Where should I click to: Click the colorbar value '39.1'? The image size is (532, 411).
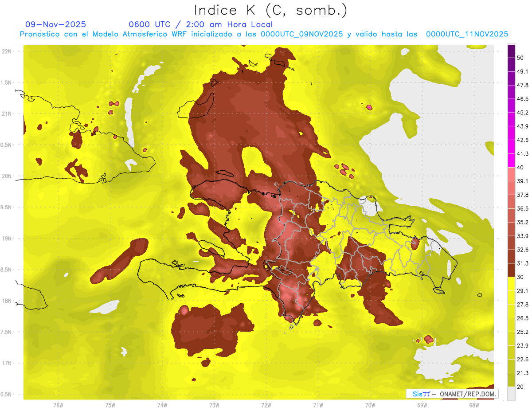pyautogui.click(x=522, y=181)
